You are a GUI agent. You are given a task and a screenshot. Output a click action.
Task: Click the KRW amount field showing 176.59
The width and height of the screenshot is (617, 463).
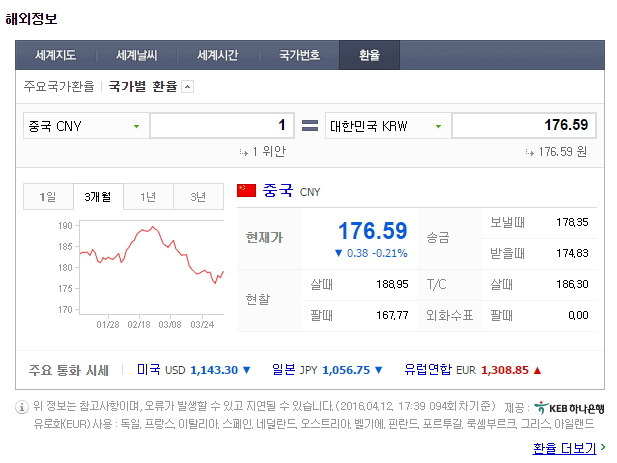pos(524,125)
